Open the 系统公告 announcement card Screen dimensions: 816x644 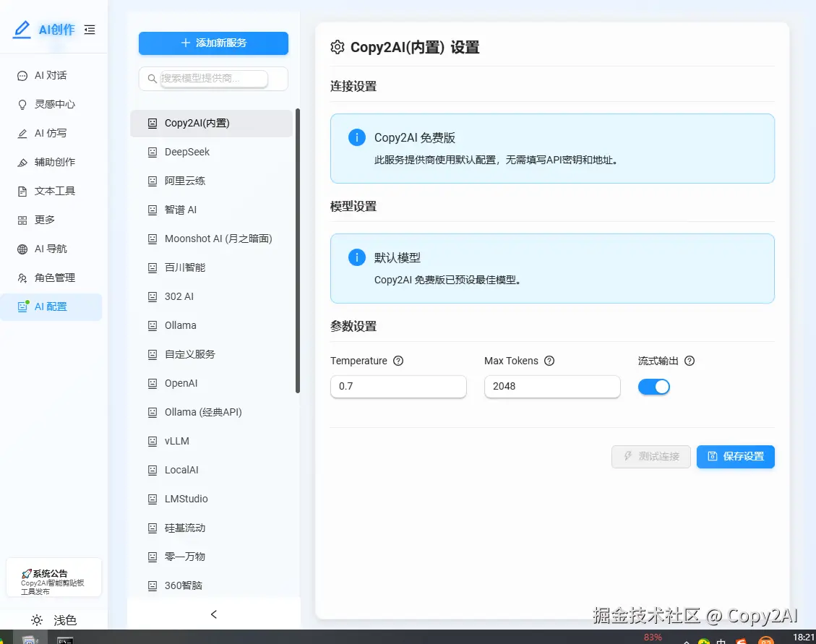53,578
